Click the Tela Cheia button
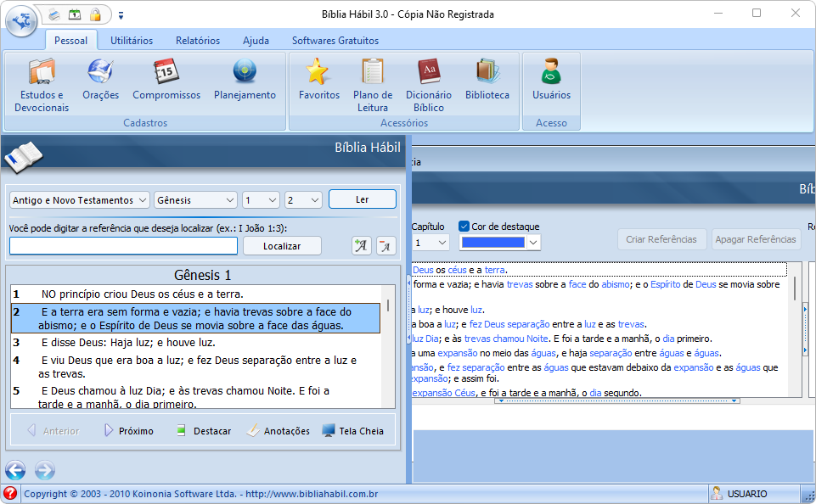Image resolution: width=816 pixels, height=504 pixels. (x=352, y=431)
